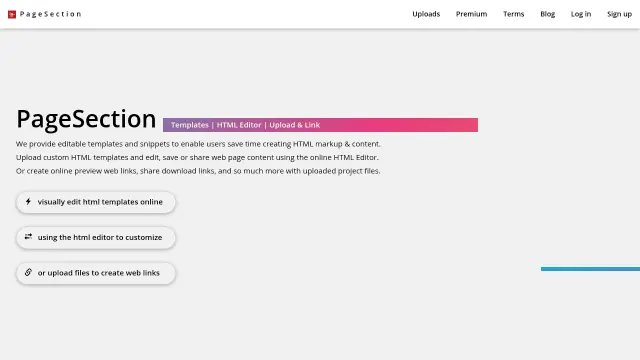640x360 pixels.
Task: Open the PageSection brand name link
Action: point(51,14)
